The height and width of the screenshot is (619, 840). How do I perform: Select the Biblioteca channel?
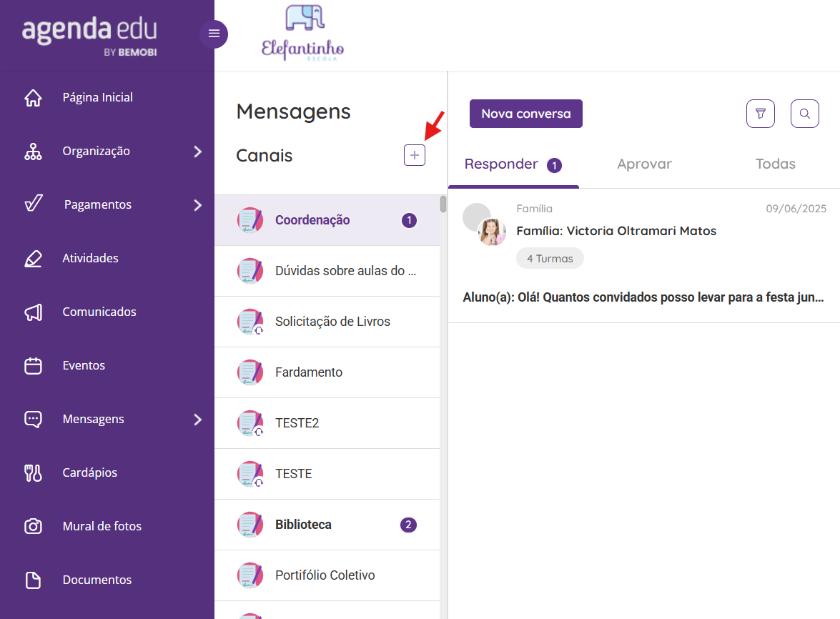[327, 525]
